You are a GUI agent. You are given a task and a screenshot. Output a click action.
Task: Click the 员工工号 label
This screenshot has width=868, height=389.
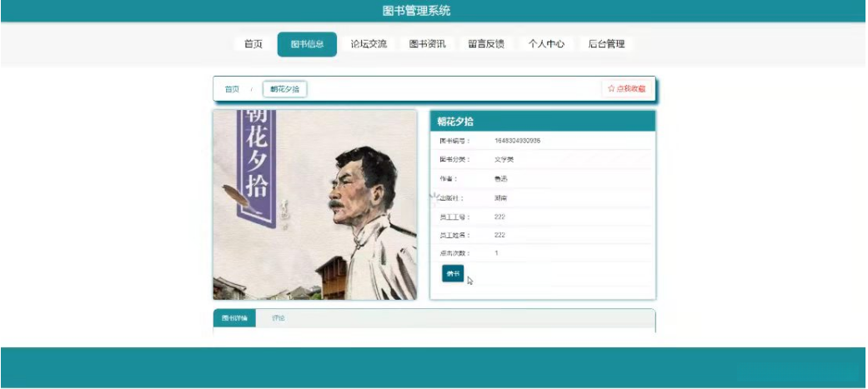click(454, 217)
